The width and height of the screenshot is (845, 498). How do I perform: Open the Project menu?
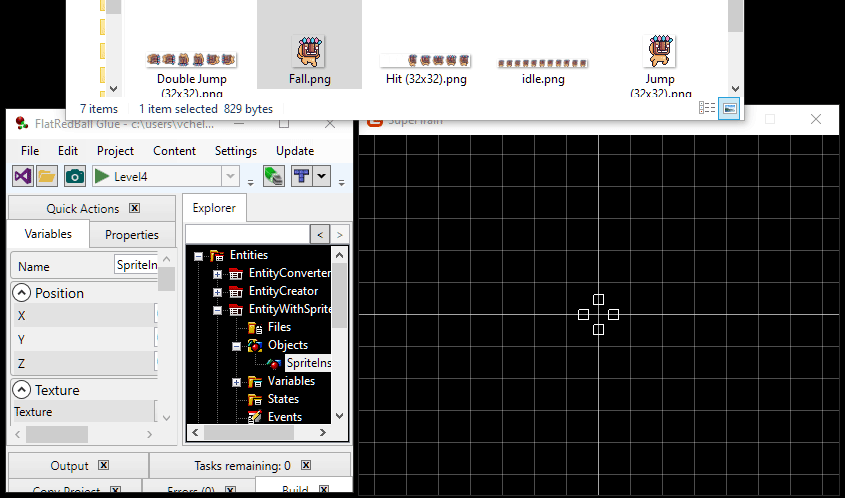pyautogui.click(x=115, y=151)
